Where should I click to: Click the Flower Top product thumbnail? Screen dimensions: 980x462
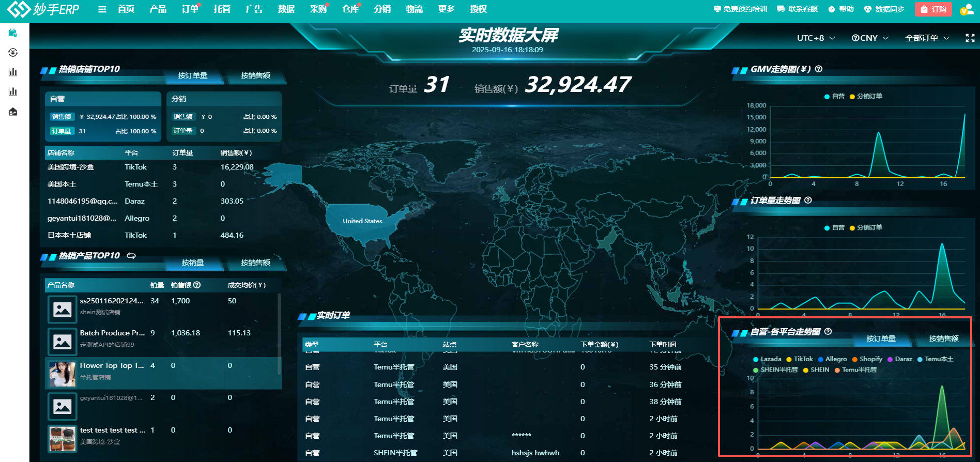[x=63, y=374]
